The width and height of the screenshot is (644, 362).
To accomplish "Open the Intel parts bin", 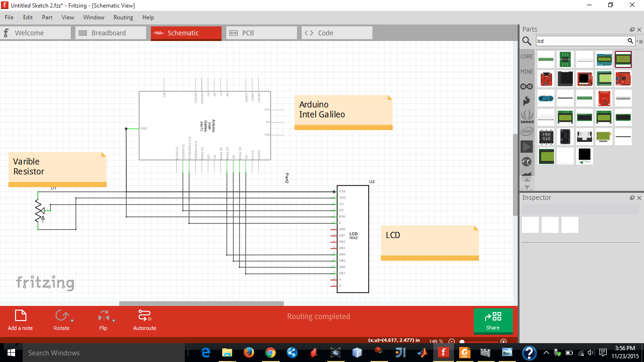I will (527, 132).
